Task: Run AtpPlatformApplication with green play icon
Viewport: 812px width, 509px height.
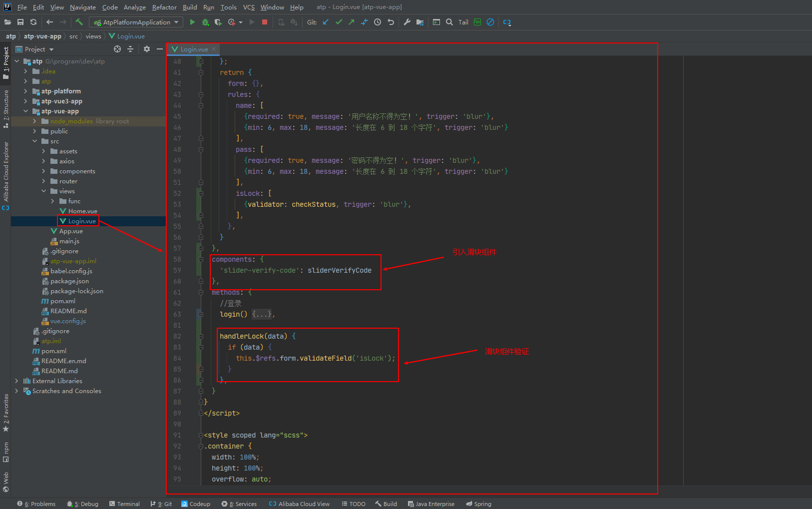Action: pyautogui.click(x=192, y=22)
